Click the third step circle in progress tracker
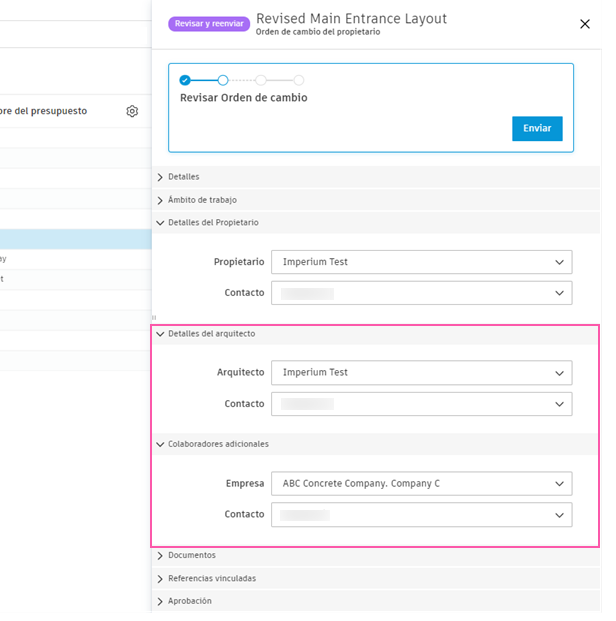Image resolution: width=616 pixels, height=621 pixels. coord(261,80)
